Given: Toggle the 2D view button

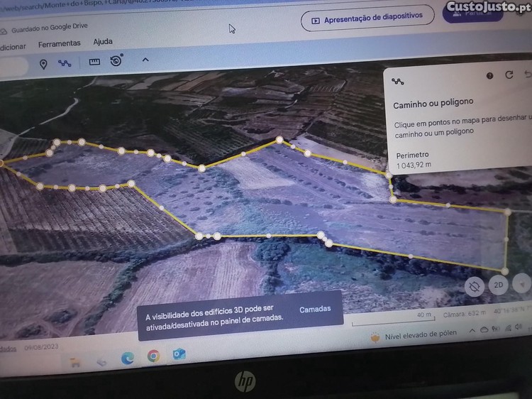Looking at the screenshot, I should tap(498, 285).
